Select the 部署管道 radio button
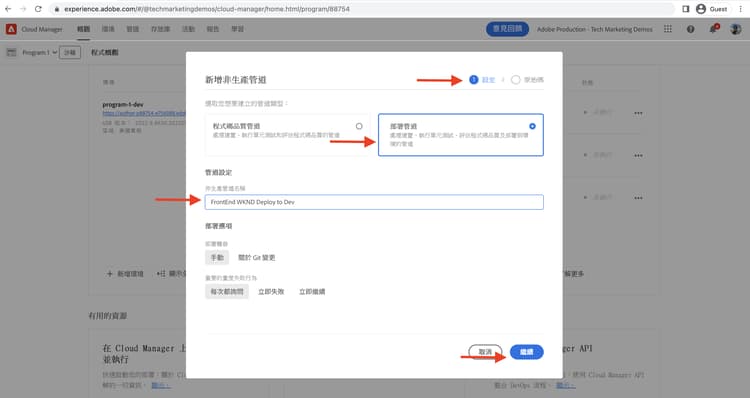This screenshot has height=398, width=750. click(x=532, y=126)
